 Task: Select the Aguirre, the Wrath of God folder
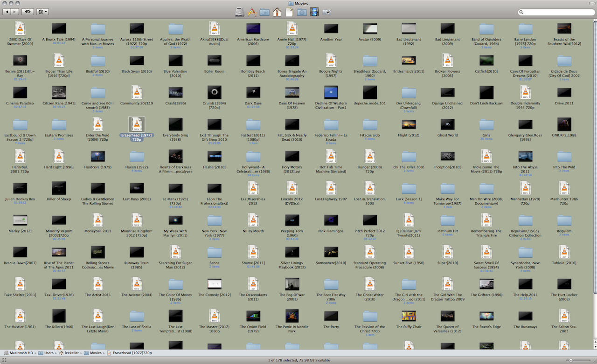(175, 29)
